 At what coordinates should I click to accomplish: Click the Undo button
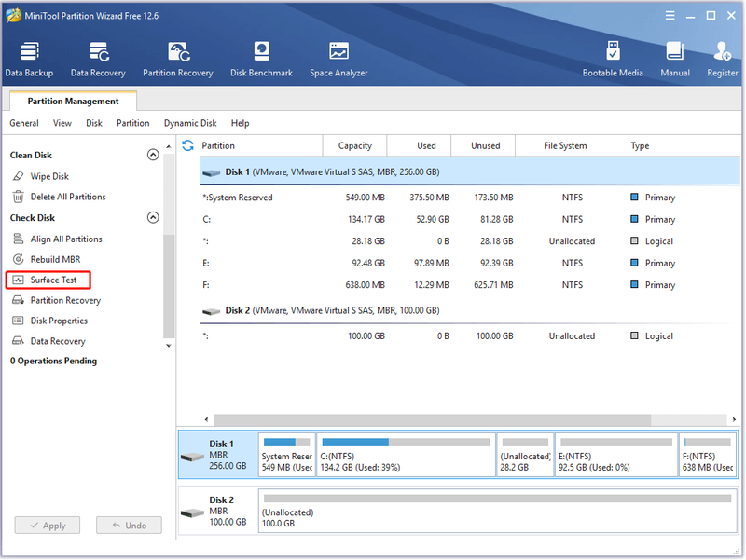pyautogui.click(x=129, y=526)
